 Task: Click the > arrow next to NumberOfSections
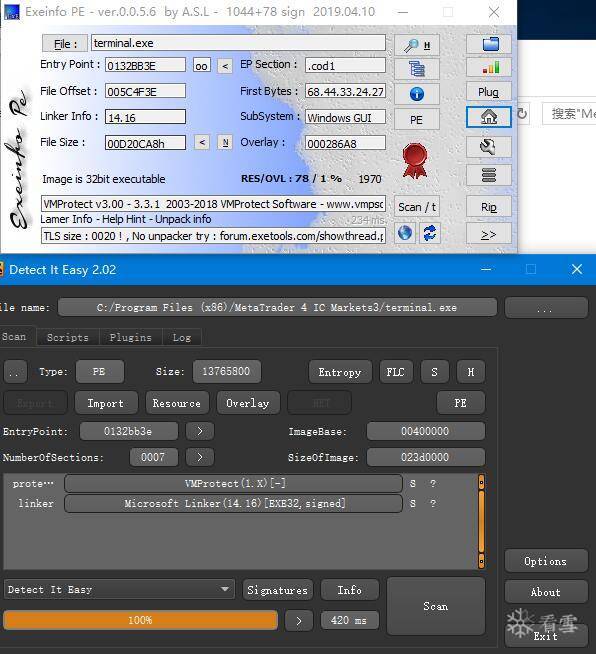[x=200, y=457]
